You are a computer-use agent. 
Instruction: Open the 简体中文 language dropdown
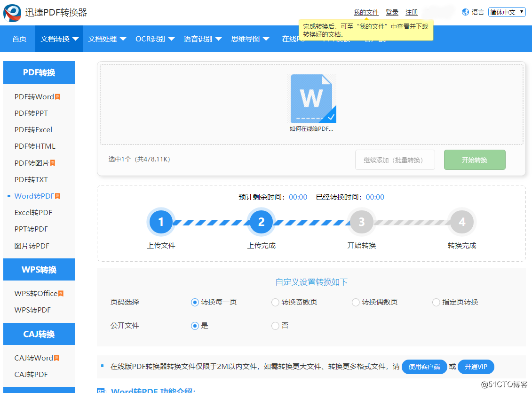click(x=507, y=12)
